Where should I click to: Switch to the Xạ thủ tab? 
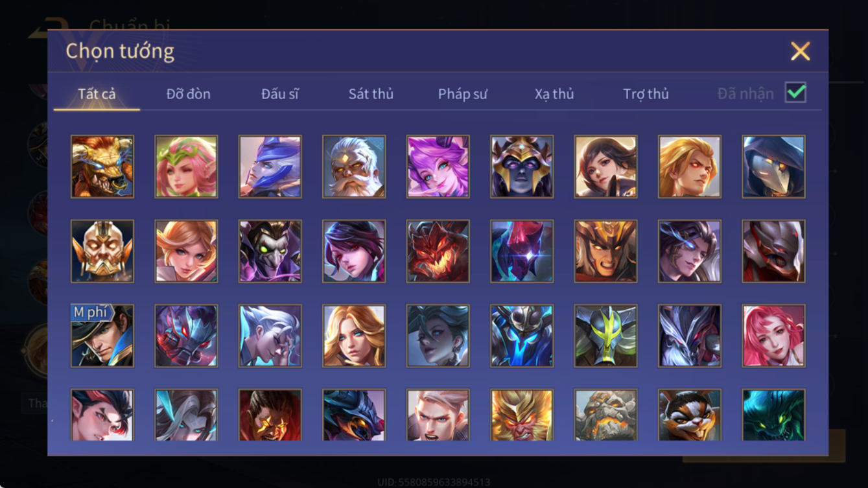tap(554, 94)
